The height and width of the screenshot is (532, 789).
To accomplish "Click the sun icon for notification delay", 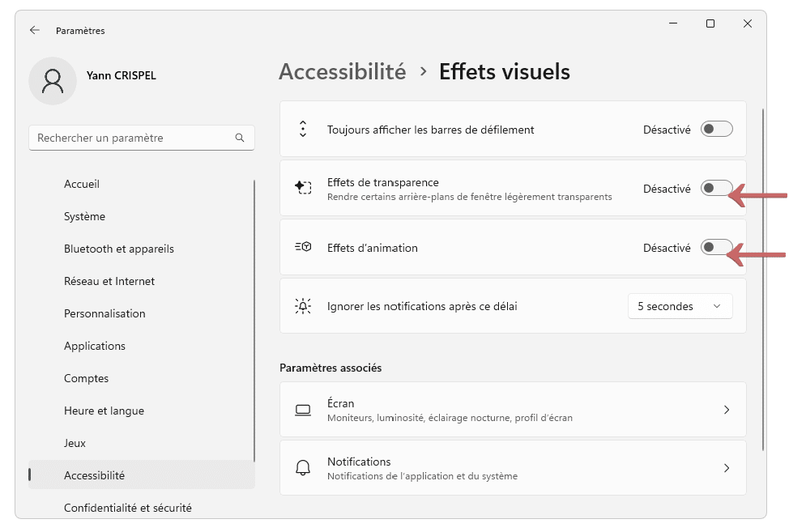I will pyautogui.click(x=303, y=306).
